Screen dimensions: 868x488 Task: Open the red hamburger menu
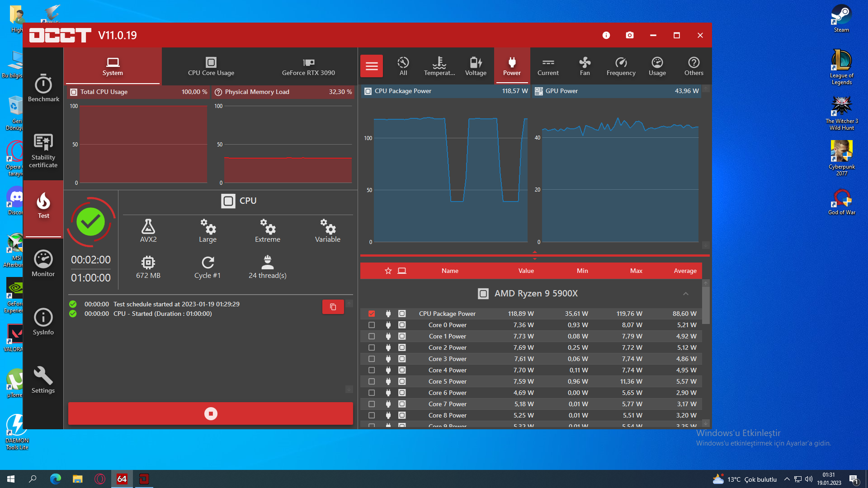[x=372, y=66]
